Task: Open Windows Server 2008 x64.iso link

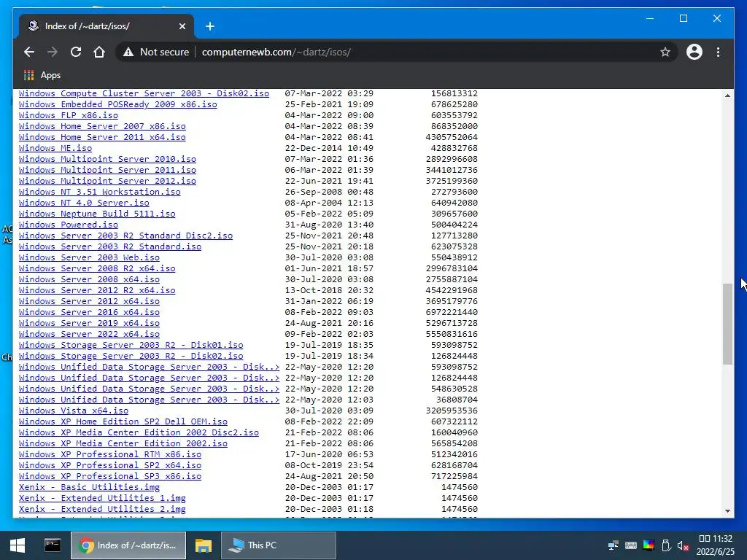Action: 89,279
